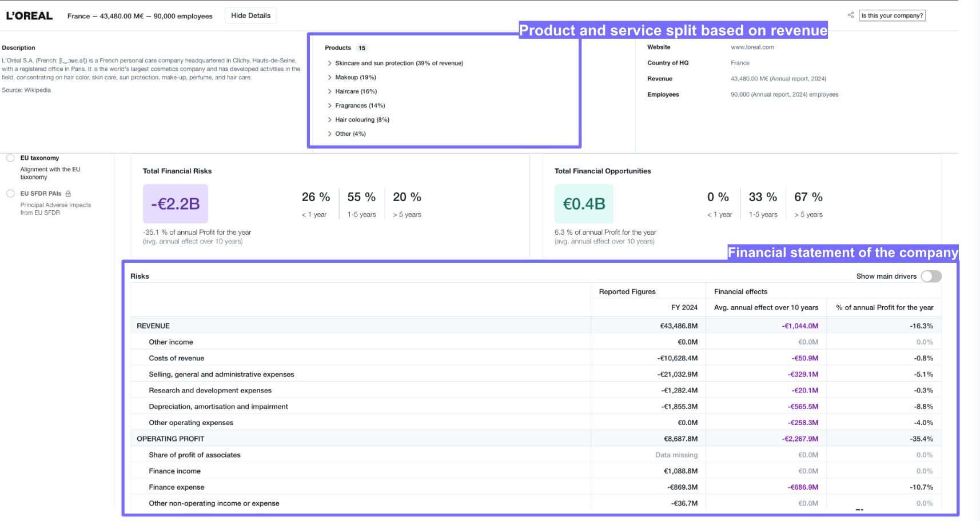Click the finance expense effect -€686.9M
980x521 pixels.
pyautogui.click(x=803, y=487)
